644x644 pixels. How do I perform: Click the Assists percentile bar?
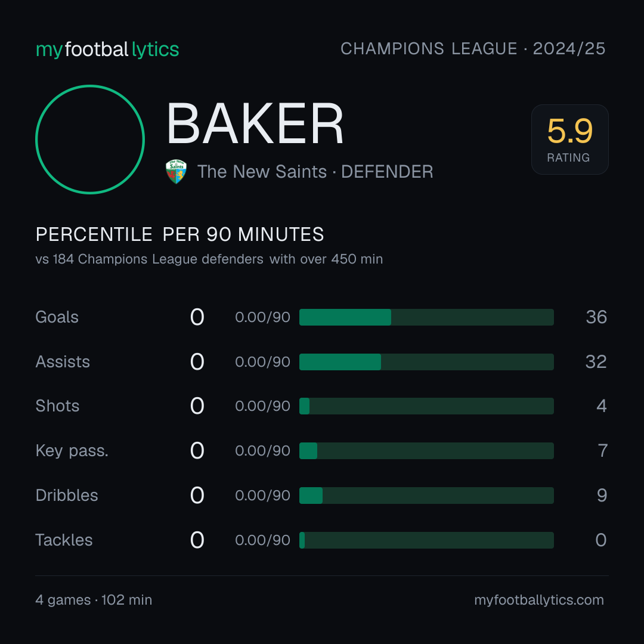(x=426, y=362)
